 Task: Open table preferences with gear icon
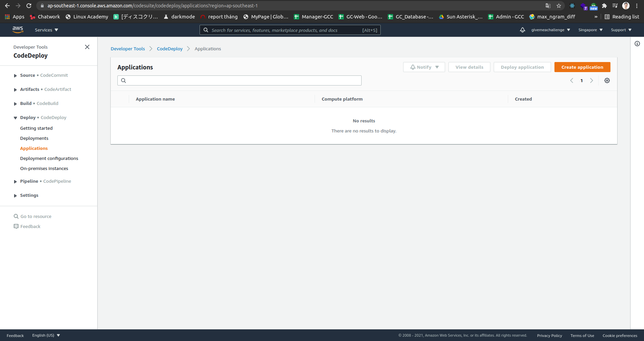click(x=607, y=80)
